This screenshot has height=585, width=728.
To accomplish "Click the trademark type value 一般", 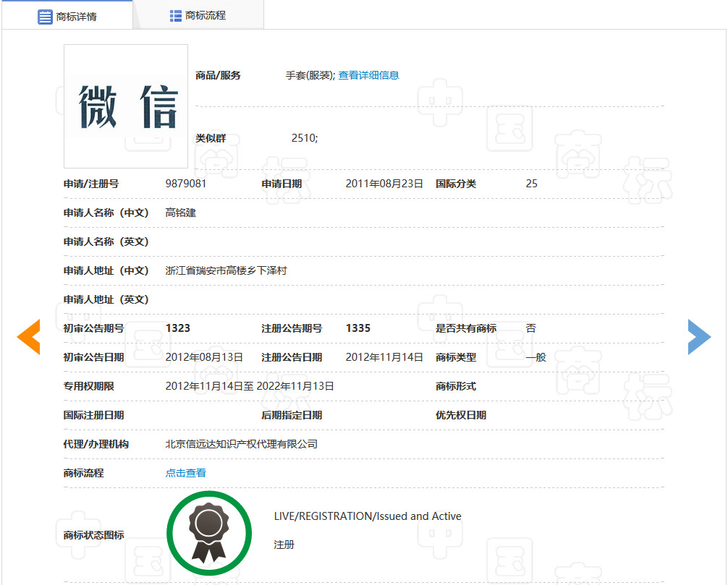I will pos(536,357).
